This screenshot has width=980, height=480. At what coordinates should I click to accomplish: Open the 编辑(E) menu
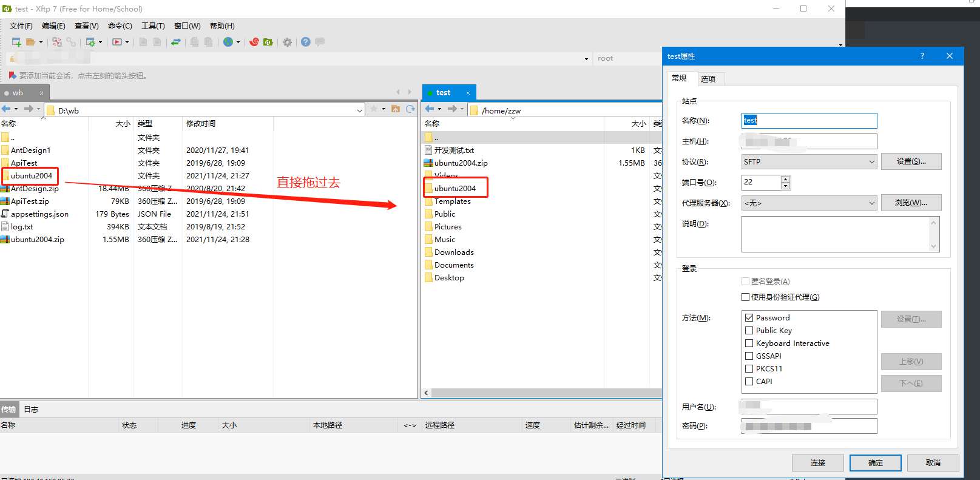(x=53, y=25)
